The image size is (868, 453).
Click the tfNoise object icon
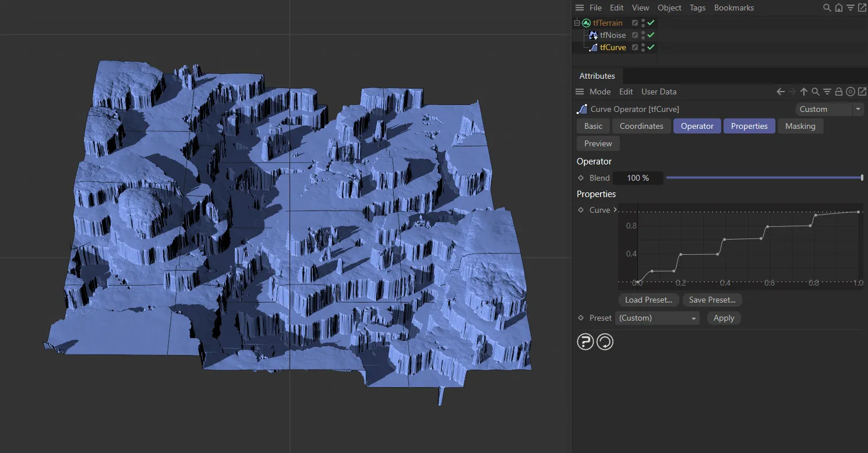coord(593,36)
